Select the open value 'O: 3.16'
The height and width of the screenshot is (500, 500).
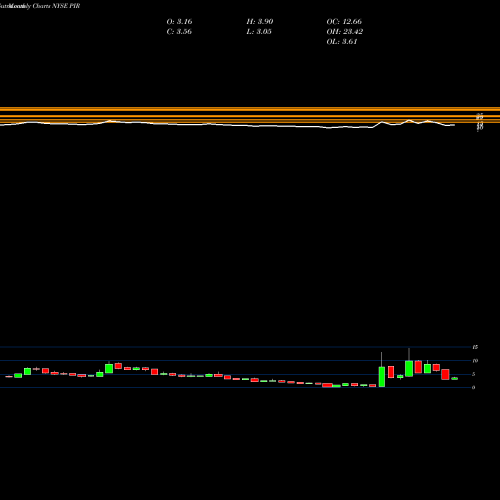point(179,22)
